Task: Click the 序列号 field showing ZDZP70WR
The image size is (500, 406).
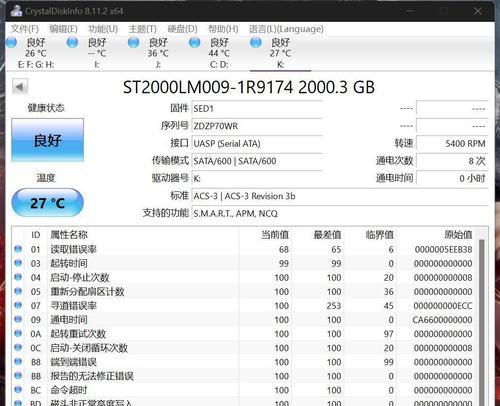Action: pos(257,126)
